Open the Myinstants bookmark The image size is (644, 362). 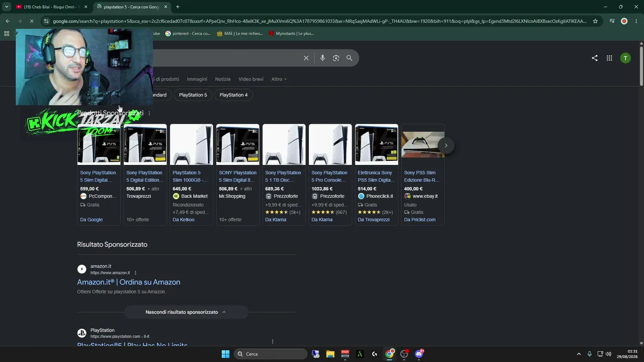coord(291,34)
